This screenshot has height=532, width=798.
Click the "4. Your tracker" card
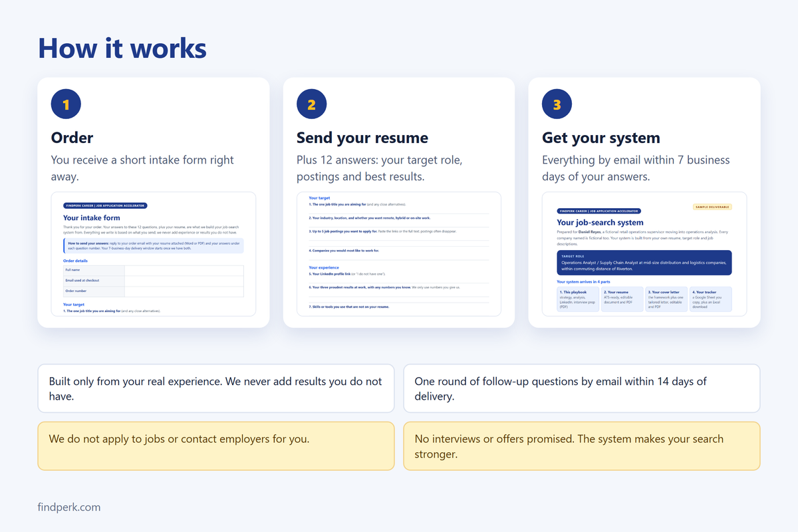coord(710,299)
